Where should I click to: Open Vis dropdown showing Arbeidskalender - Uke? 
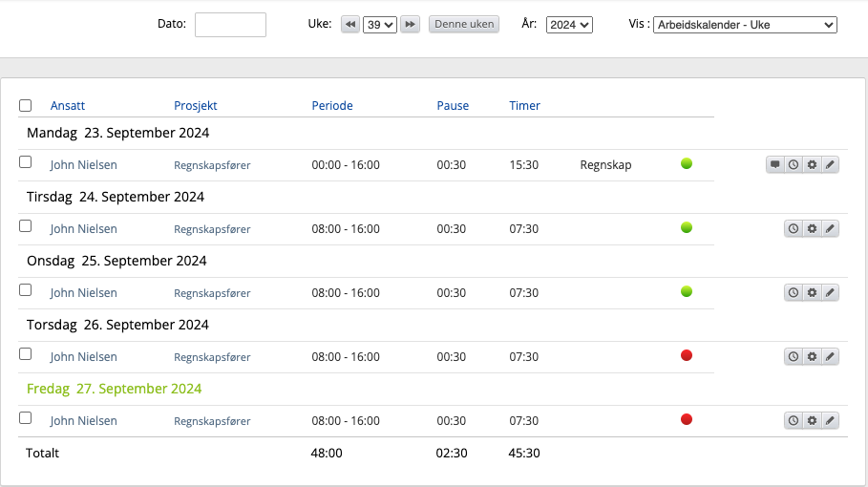[745, 25]
